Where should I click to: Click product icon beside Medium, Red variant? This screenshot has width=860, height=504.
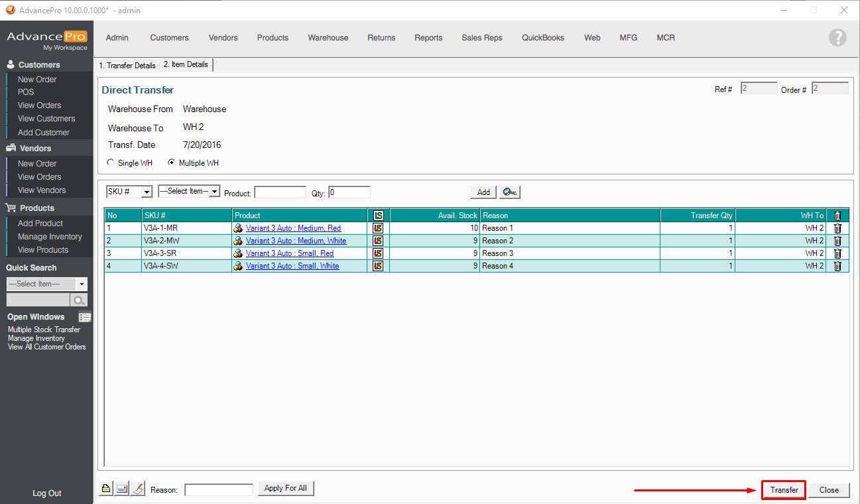tap(238, 228)
